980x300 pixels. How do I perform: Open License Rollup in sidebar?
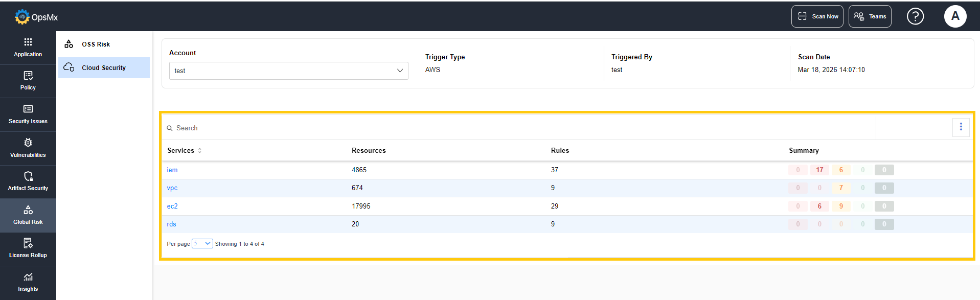point(28,248)
